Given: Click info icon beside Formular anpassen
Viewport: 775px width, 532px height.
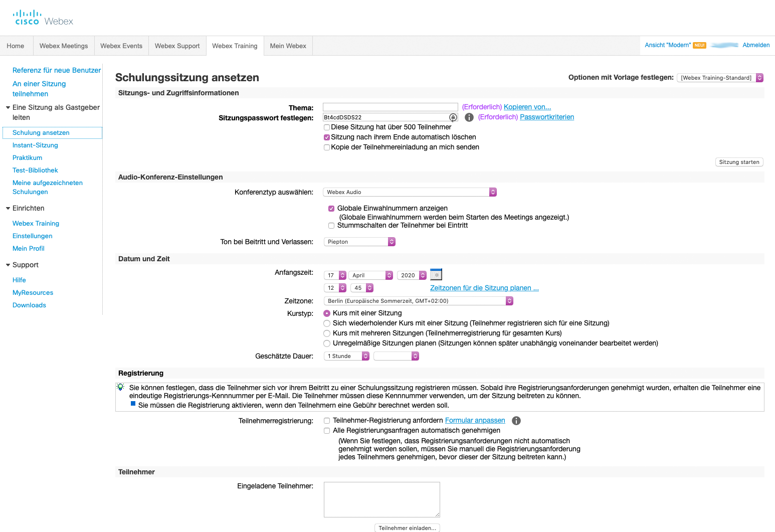Looking at the screenshot, I should (x=516, y=421).
